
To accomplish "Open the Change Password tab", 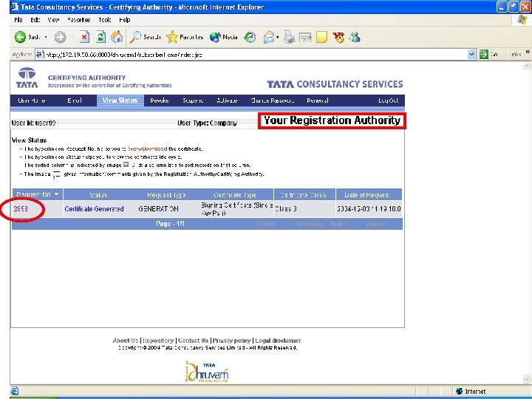I will point(272,100).
